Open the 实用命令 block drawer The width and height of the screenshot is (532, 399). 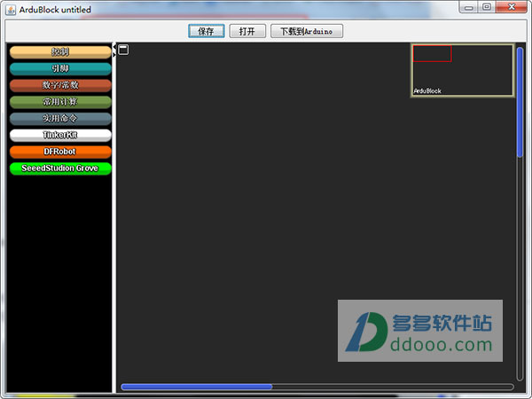tap(60, 119)
